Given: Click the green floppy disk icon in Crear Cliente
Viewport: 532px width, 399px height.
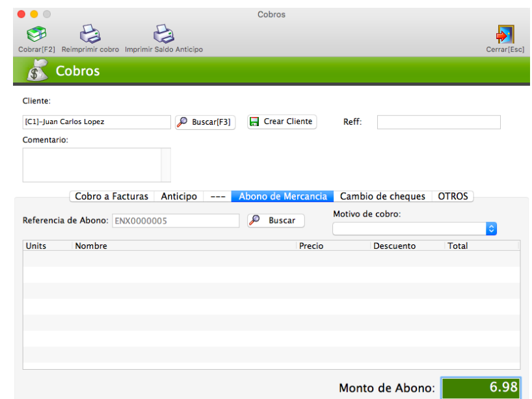Looking at the screenshot, I should pyautogui.click(x=254, y=122).
